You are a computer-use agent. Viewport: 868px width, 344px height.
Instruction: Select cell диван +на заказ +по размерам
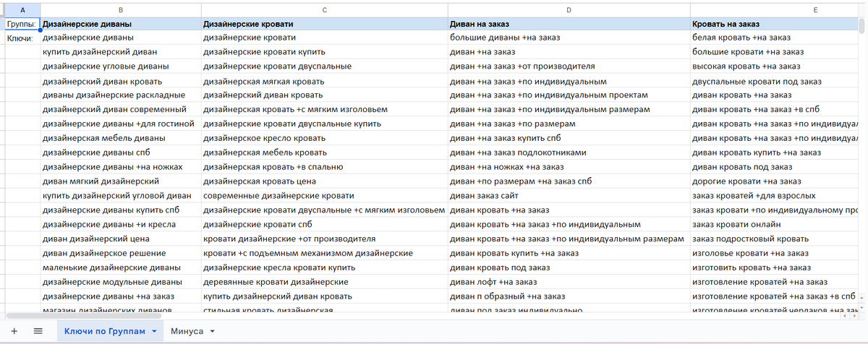(569, 124)
